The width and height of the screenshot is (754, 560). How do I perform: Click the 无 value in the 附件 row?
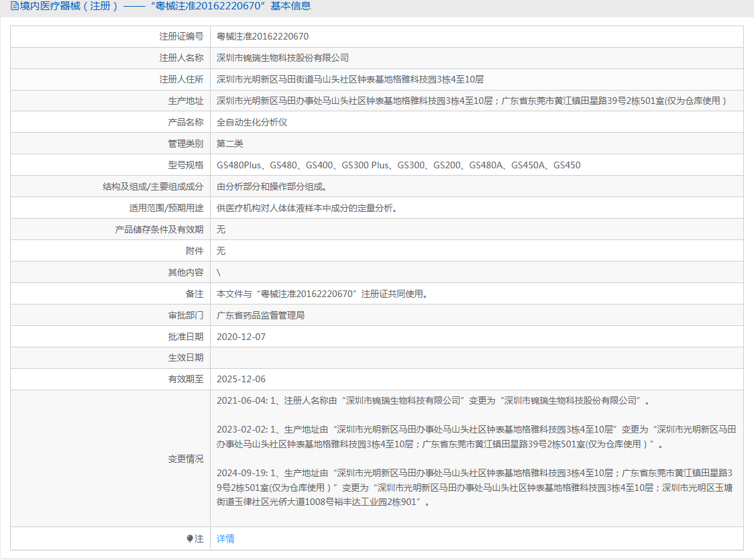tap(221, 251)
